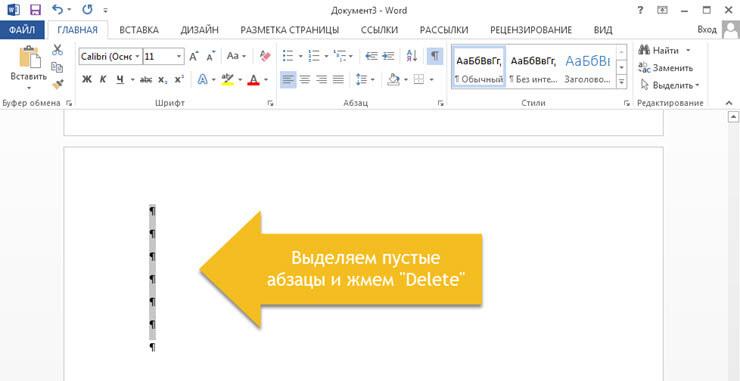Image resolution: width=740 pixels, height=381 pixels.
Task: Center align text
Action: pos(305,80)
